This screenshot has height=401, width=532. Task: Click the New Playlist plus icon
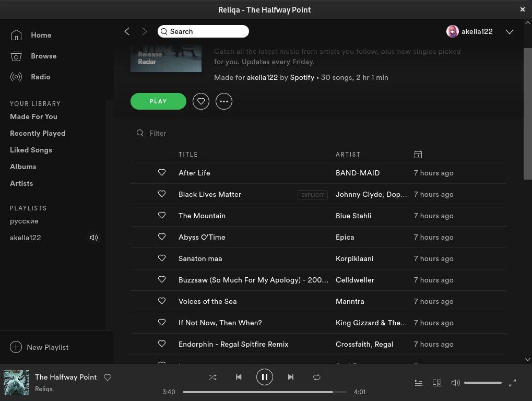16,347
